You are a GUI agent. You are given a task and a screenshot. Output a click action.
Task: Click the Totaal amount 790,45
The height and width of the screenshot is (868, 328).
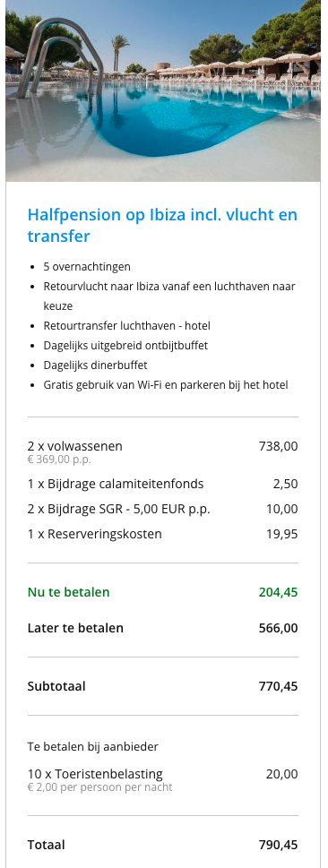point(278,845)
